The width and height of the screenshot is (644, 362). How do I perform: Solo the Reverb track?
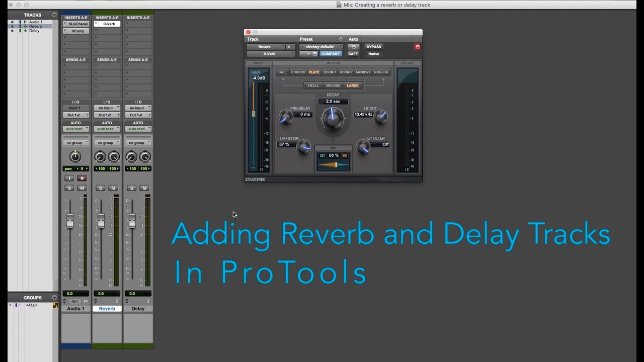pos(101,188)
